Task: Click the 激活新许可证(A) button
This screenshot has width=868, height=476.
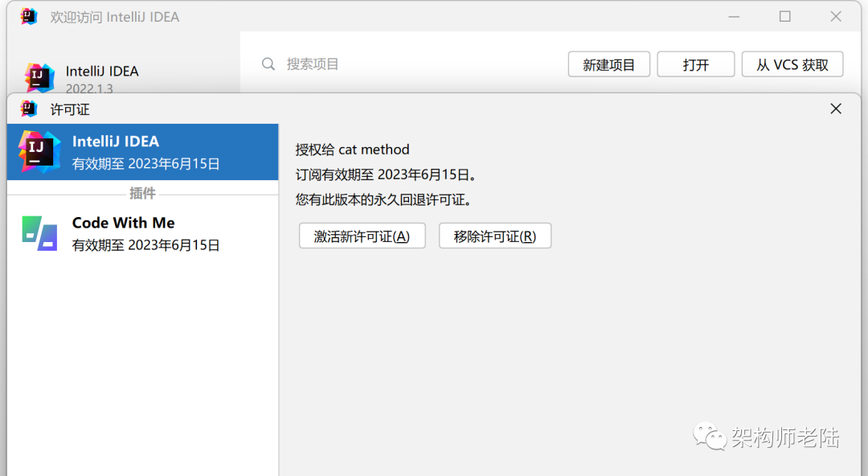Action: 362,236
